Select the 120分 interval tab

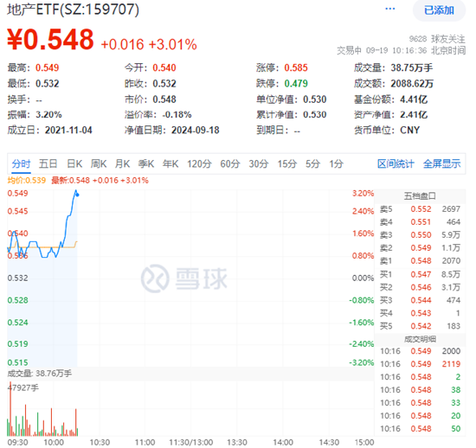(x=199, y=164)
